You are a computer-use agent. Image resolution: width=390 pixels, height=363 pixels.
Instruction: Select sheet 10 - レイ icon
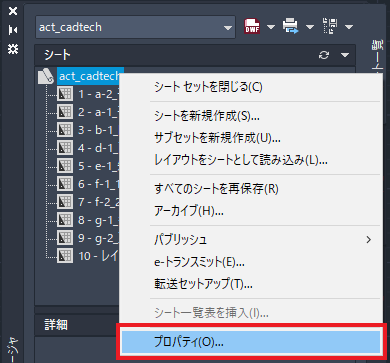65,256
